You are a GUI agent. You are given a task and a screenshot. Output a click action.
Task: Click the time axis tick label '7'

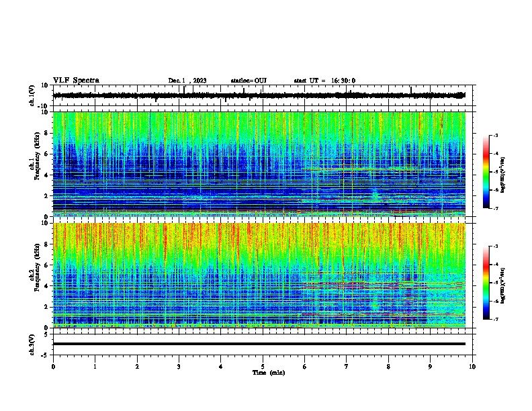pyautogui.click(x=347, y=367)
